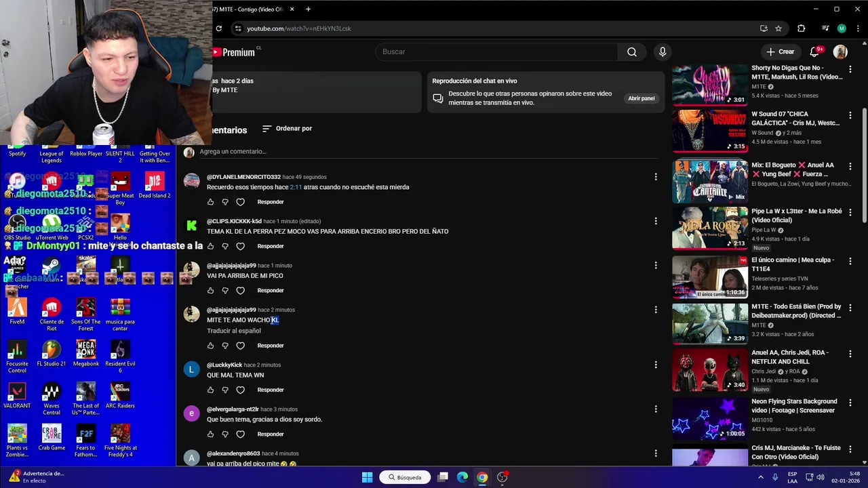The image size is (868, 488).
Task: Click the Crear button
Action: (x=780, y=52)
